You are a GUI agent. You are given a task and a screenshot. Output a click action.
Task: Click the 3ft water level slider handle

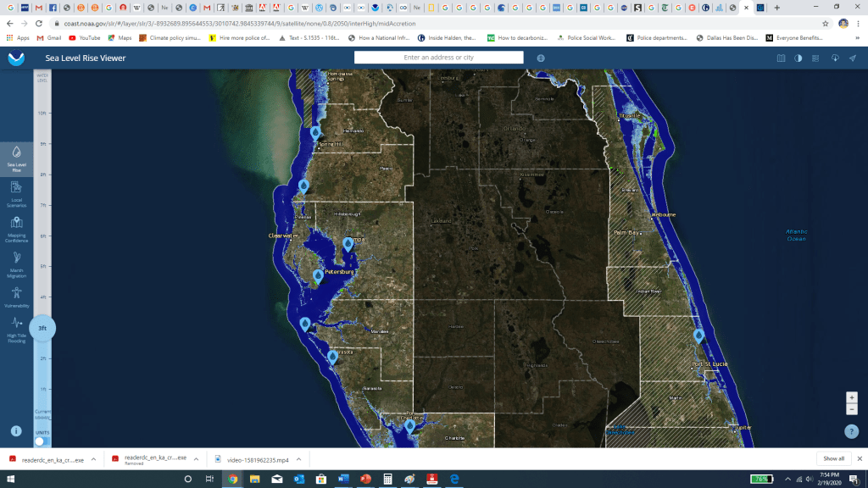[42, 328]
